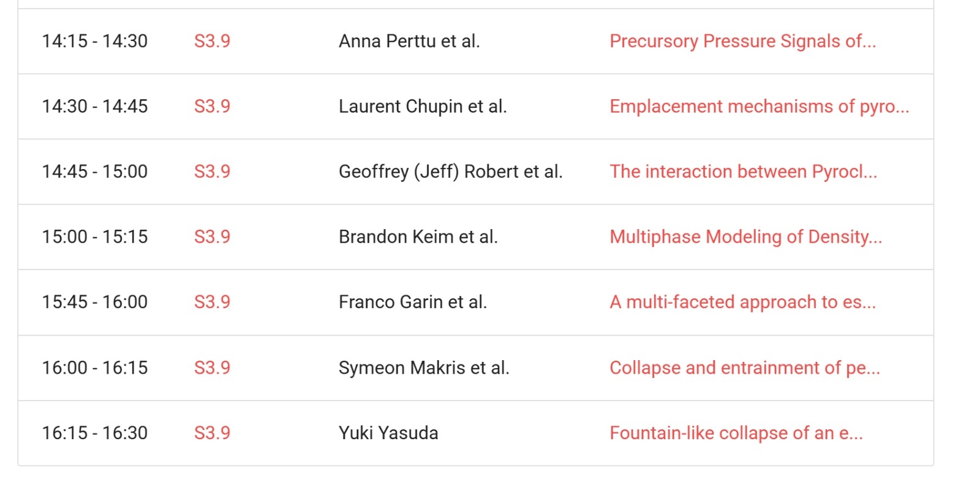The height and width of the screenshot is (490, 980).
Task: Click the 16:00 - 16:15 time slot
Action: (94, 367)
